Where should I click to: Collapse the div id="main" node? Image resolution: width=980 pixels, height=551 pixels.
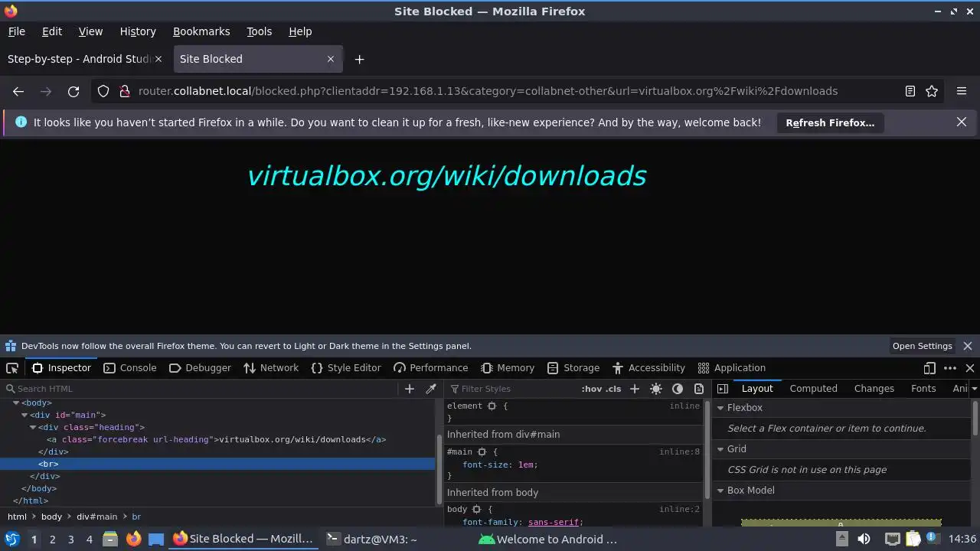click(24, 415)
